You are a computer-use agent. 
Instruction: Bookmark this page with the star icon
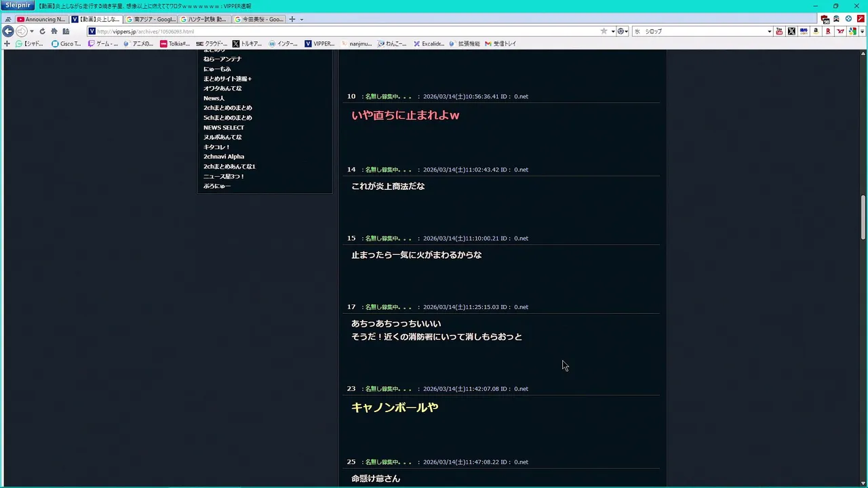click(604, 31)
